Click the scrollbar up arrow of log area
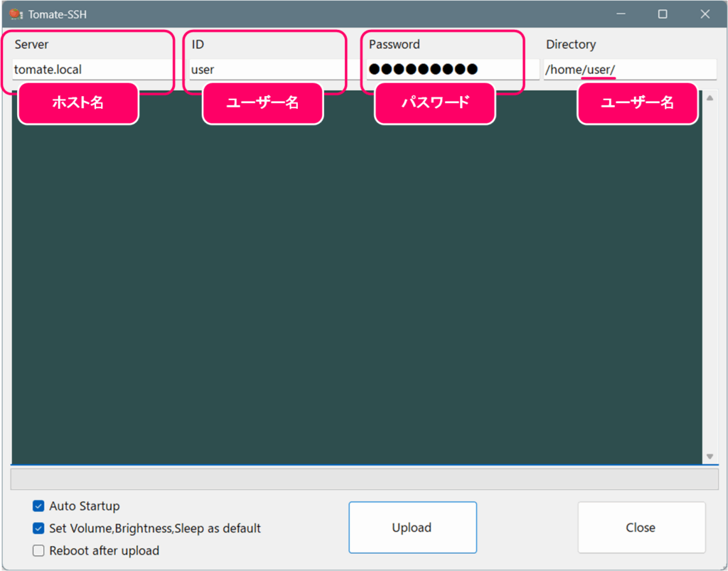The width and height of the screenshot is (728, 571). (710, 98)
